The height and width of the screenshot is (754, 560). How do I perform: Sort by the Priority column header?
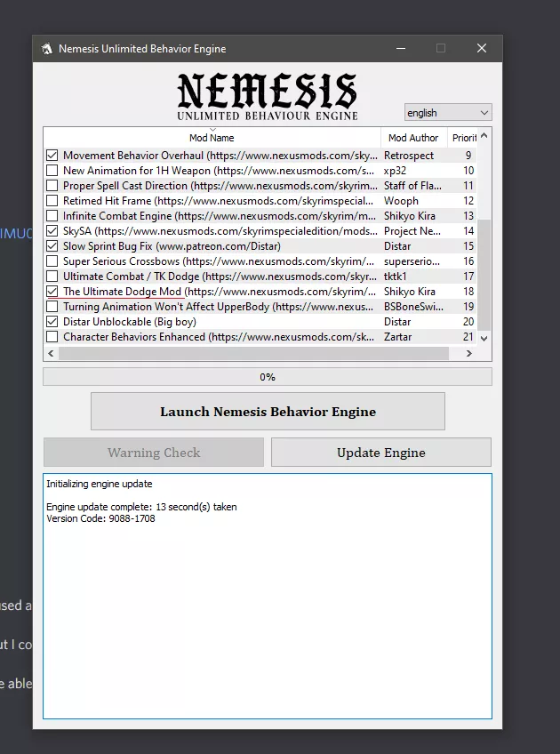[462, 138]
